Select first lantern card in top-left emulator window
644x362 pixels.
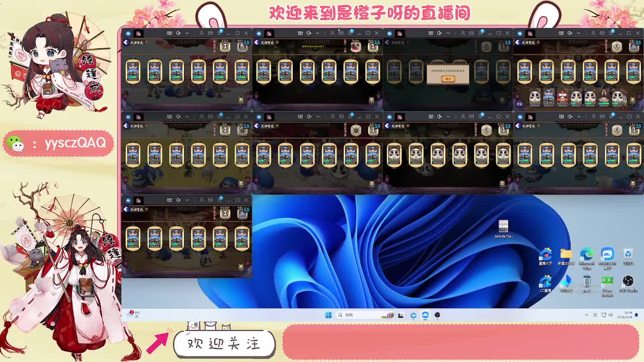click(x=133, y=71)
